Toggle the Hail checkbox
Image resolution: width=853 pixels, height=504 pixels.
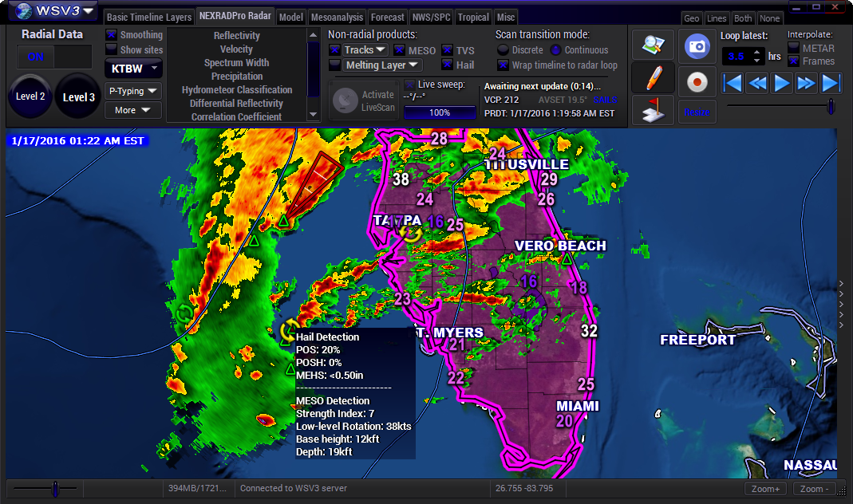coord(447,65)
